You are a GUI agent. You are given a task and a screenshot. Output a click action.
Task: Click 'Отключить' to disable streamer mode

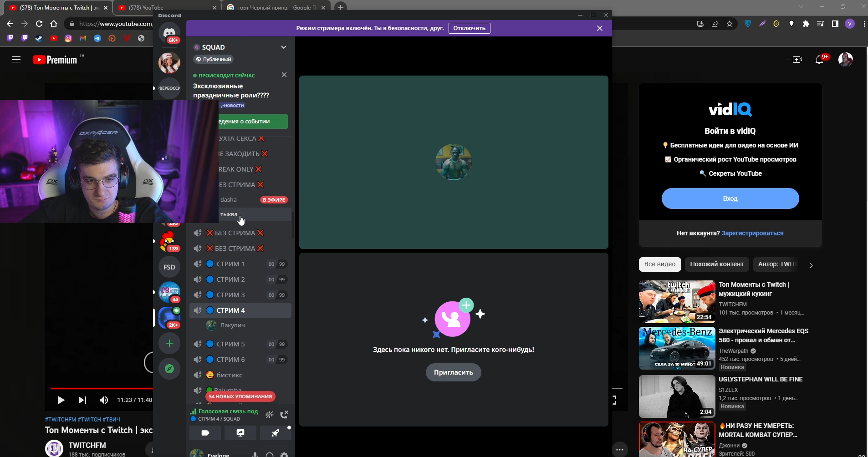[469, 28]
